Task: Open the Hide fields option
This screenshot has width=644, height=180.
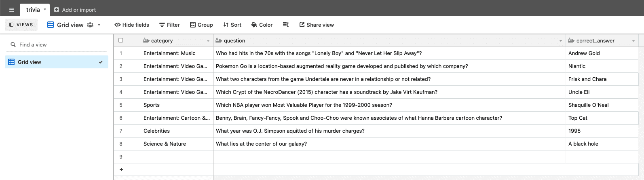Action: point(132,25)
